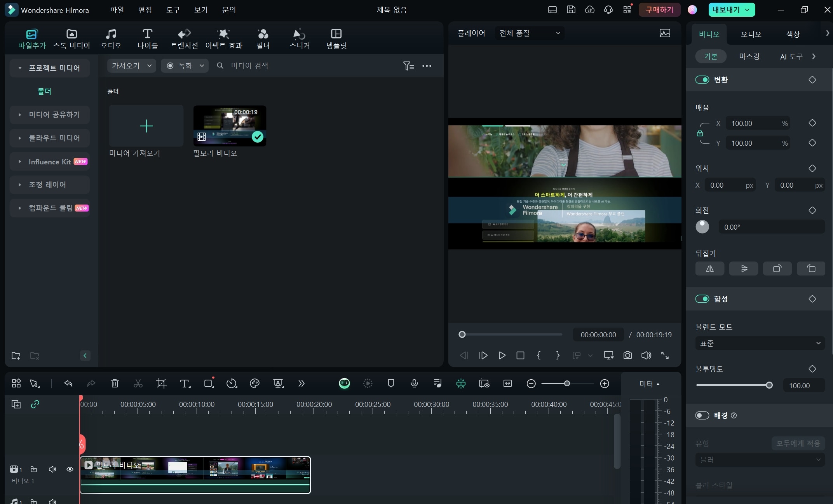
Task: Click the timeline zoom slider handle
Action: [x=567, y=384]
